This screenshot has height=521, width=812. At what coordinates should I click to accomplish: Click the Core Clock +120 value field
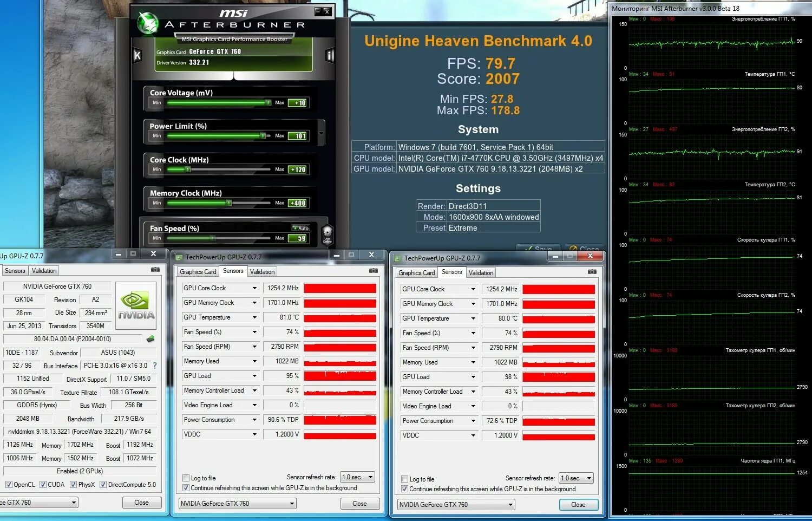[298, 170]
